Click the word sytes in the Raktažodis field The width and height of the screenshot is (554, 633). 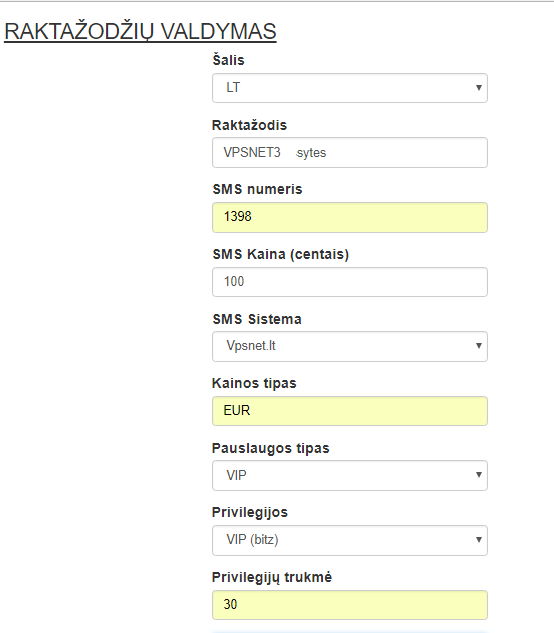point(311,153)
